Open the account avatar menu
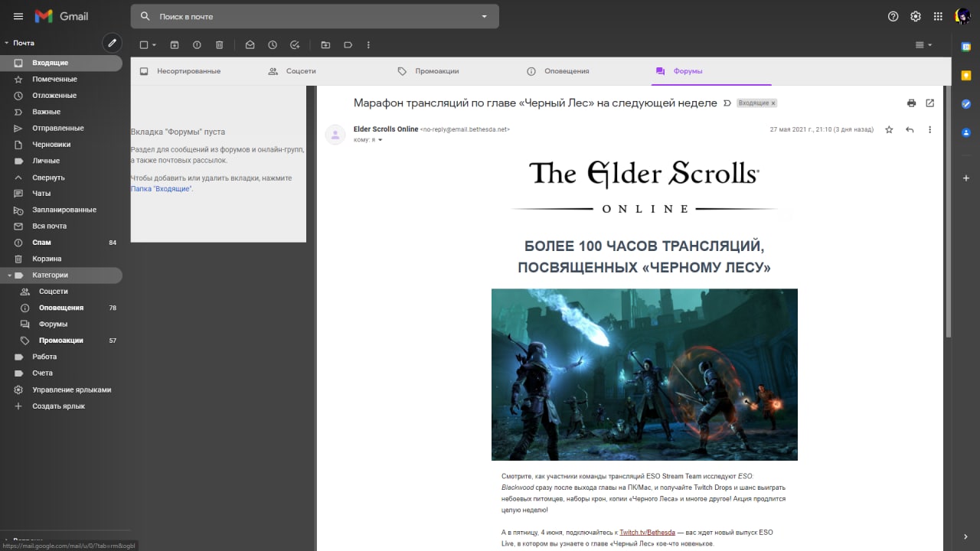This screenshot has width=980, height=551. (962, 16)
